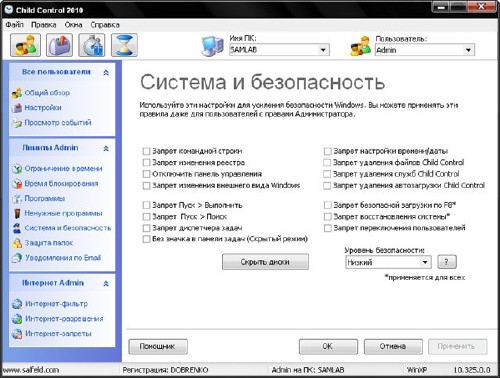Open Общий обзор in sidebar
The image size is (500, 378).
47,93
